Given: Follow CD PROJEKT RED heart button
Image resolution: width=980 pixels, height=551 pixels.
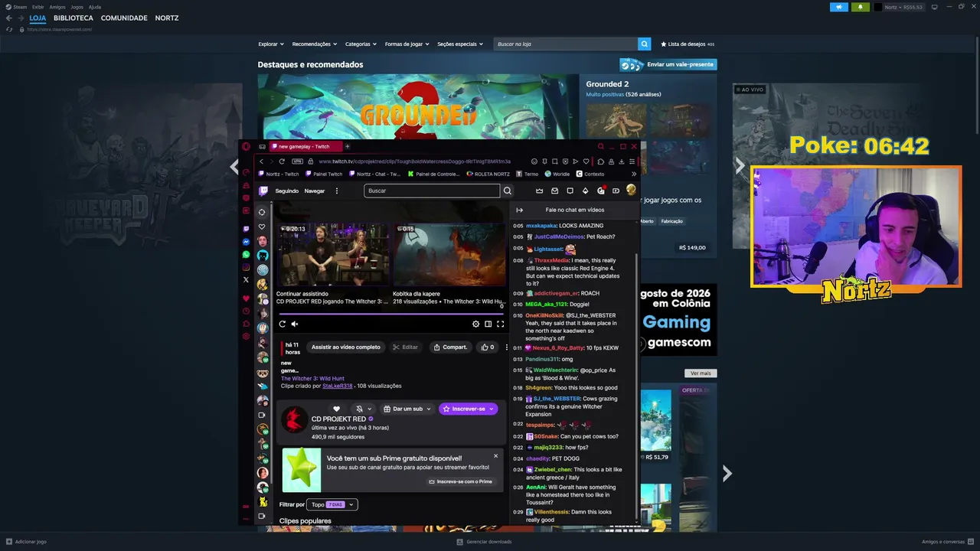Looking at the screenshot, I should click(336, 409).
